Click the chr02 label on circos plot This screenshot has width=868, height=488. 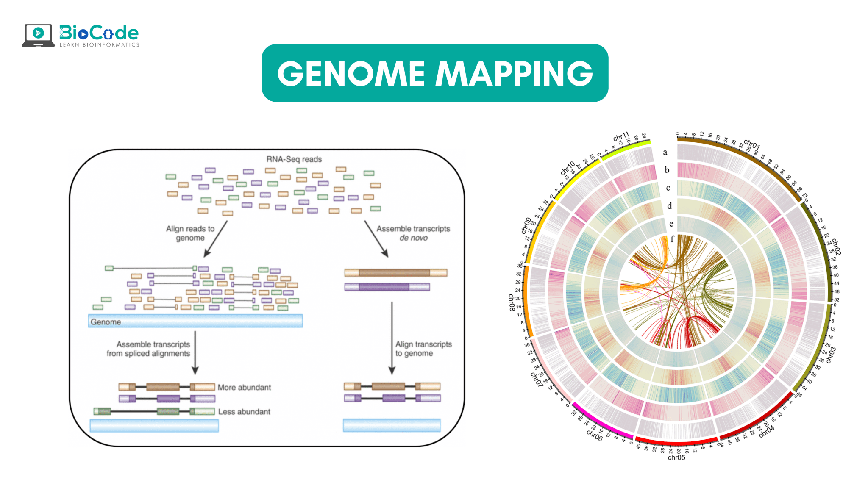click(x=836, y=247)
